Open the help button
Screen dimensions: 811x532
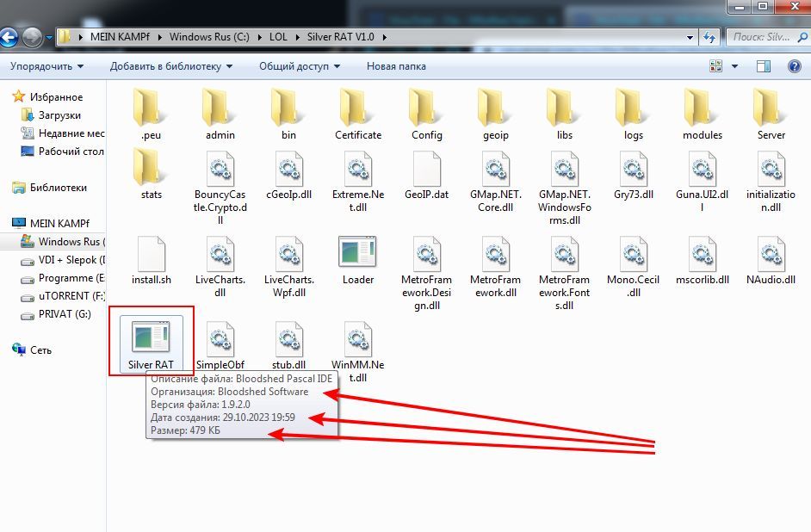pos(795,66)
